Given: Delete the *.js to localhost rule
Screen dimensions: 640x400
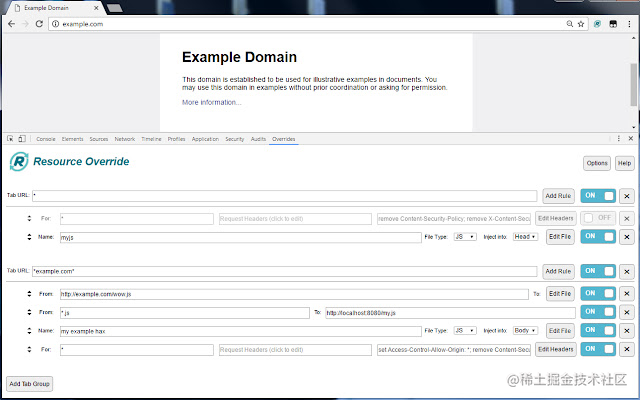Looking at the screenshot, I should click(x=627, y=312).
